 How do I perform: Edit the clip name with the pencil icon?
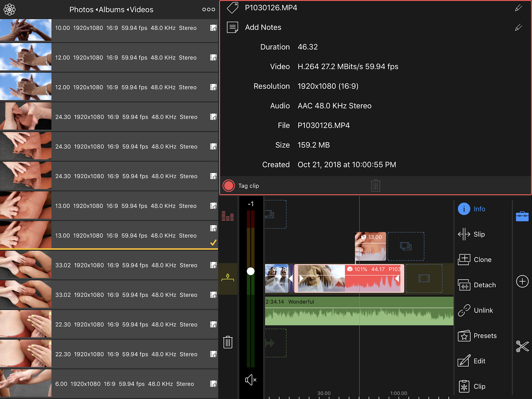[x=518, y=8]
